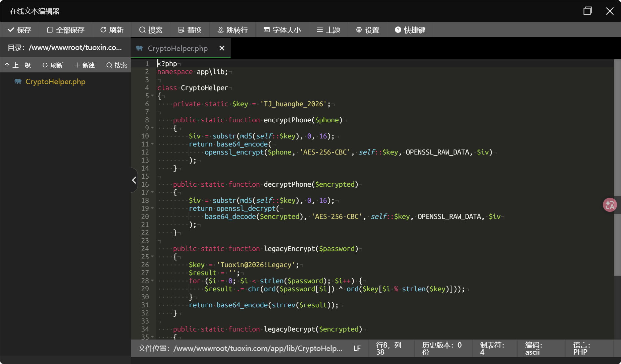
Task: Close the CryptoHelper.php tab
Action: pos(222,48)
